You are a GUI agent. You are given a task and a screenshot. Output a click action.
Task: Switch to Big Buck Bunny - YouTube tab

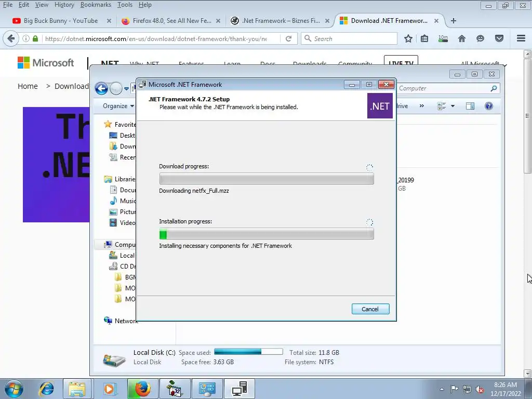coord(60,21)
